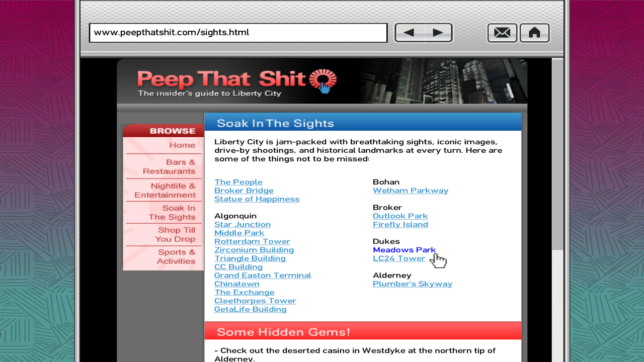Open Nightlife & Entertainment in the Browse menu
Viewport: 644px width, 362px height.
coord(165,191)
